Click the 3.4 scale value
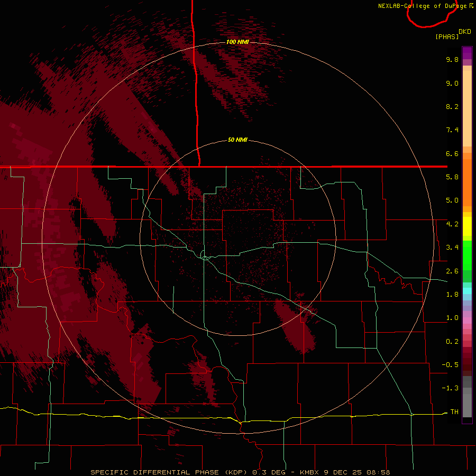Viewport: 476px width, 476px height. [452, 248]
